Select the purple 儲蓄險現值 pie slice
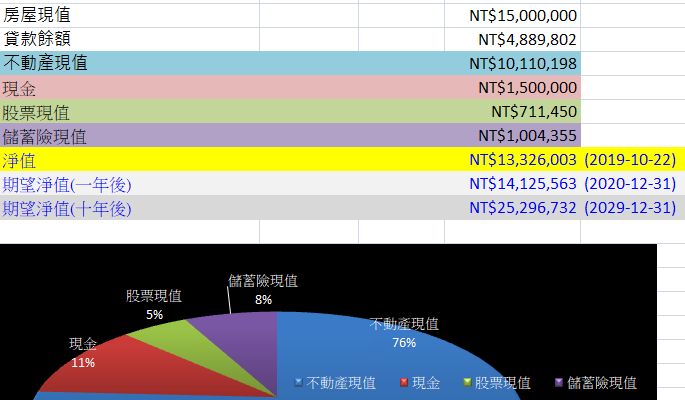 249,341
